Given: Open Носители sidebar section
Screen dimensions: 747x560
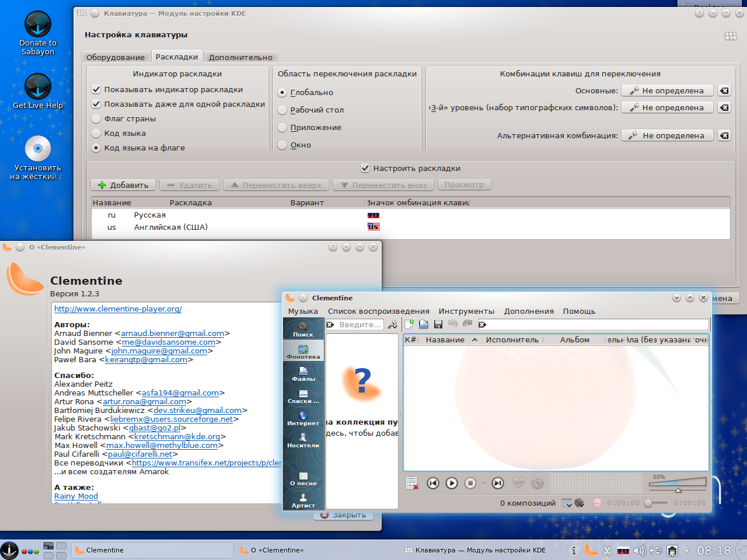Looking at the screenshot, I should click(303, 440).
